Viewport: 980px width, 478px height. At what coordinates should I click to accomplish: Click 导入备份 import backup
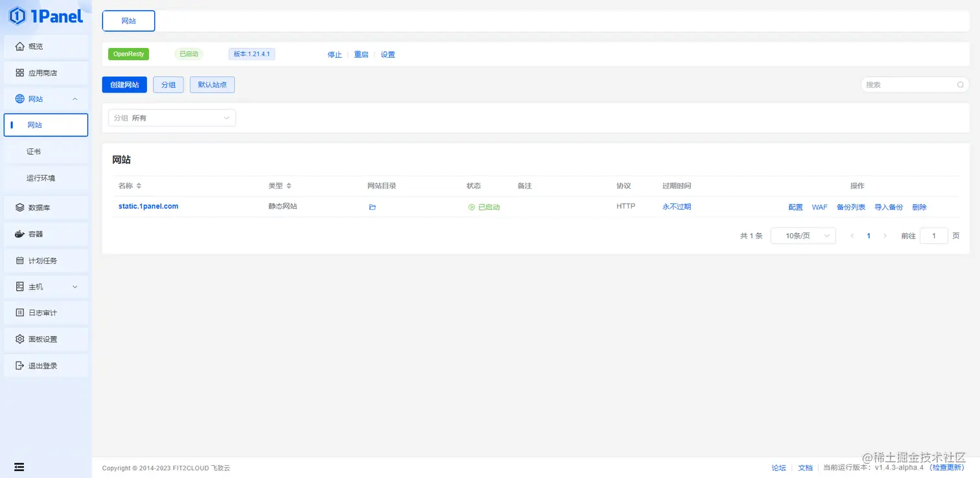click(889, 207)
